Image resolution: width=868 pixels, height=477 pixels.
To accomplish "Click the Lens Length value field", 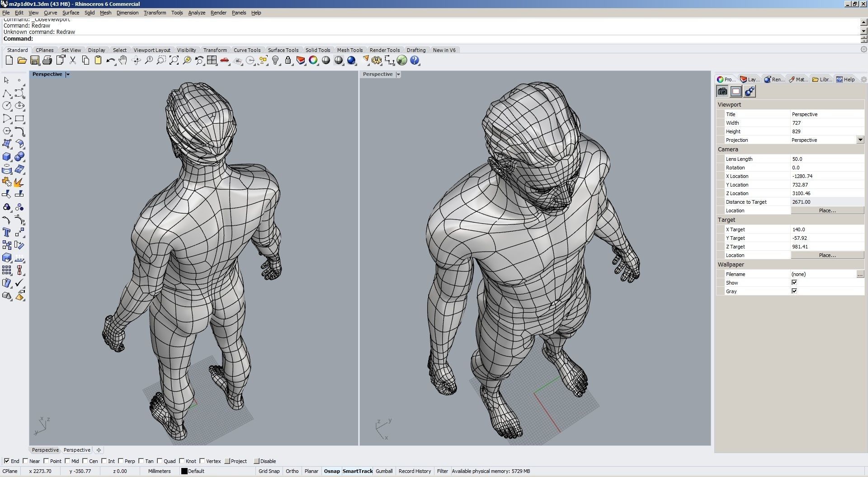I will click(827, 159).
